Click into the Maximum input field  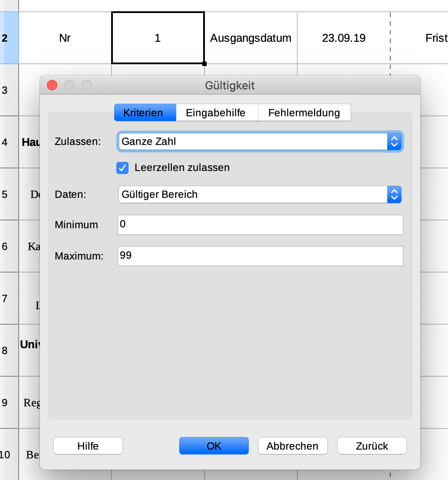pos(260,256)
